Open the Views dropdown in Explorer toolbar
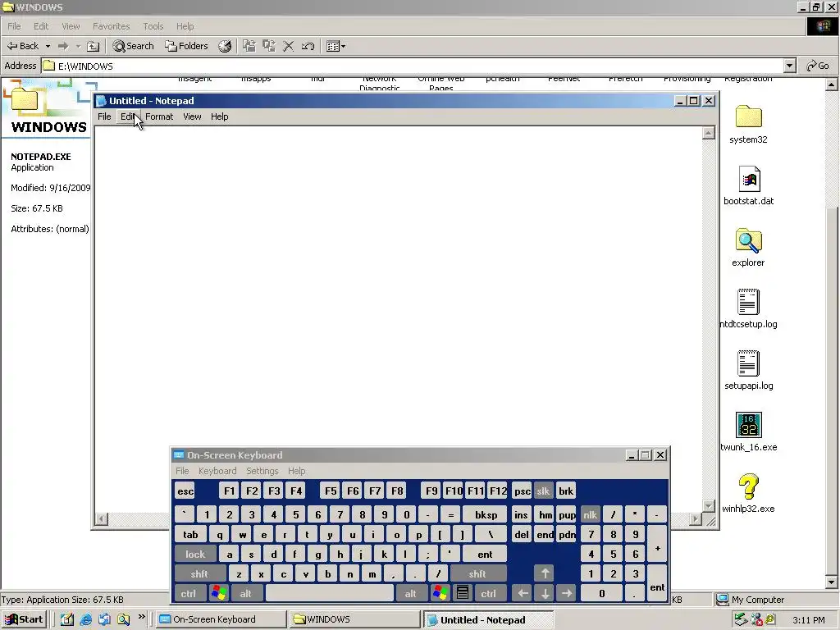Image resolution: width=840 pixels, height=630 pixels. [336, 46]
